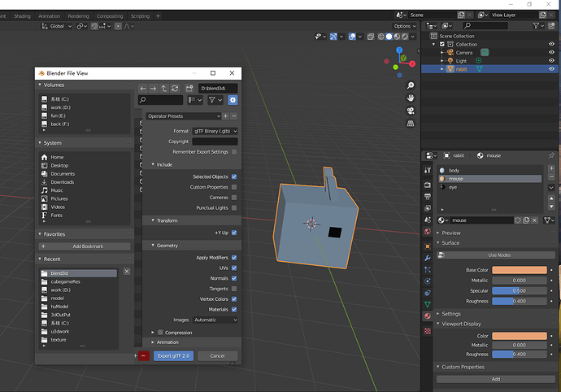Enable the Cameras export checkbox
The height and width of the screenshot is (392, 561).
click(x=234, y=198)
